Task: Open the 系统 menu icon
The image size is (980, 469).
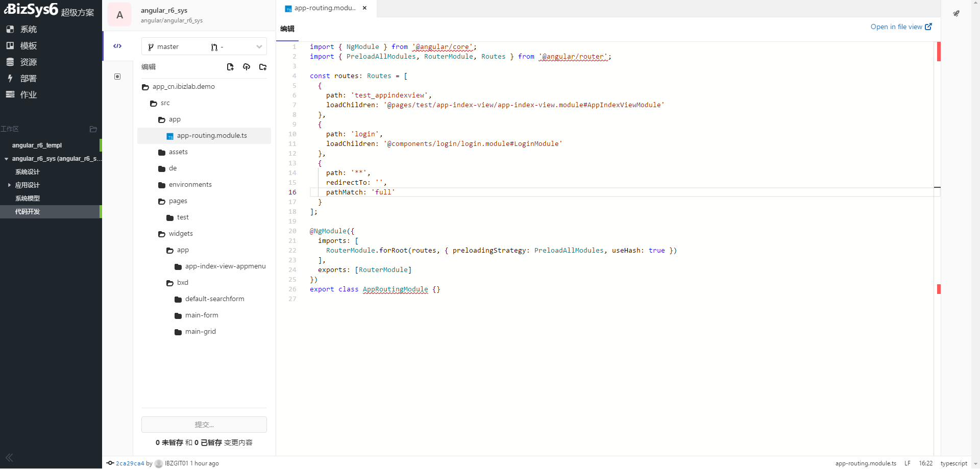Action: (10, 29)
